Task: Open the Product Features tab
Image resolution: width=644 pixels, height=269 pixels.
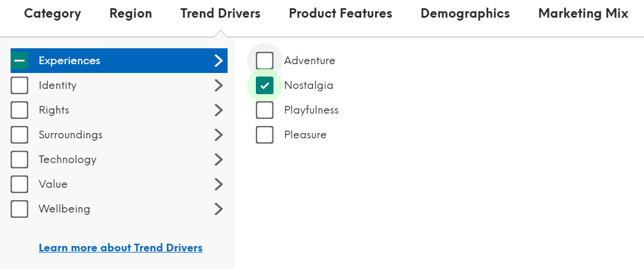Action: [x=340, y=14]
